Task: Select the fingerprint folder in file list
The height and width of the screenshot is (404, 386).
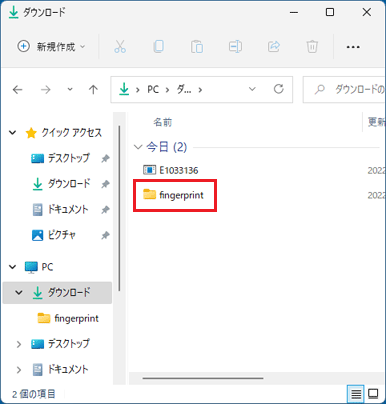Action: (x=173, y=195)
